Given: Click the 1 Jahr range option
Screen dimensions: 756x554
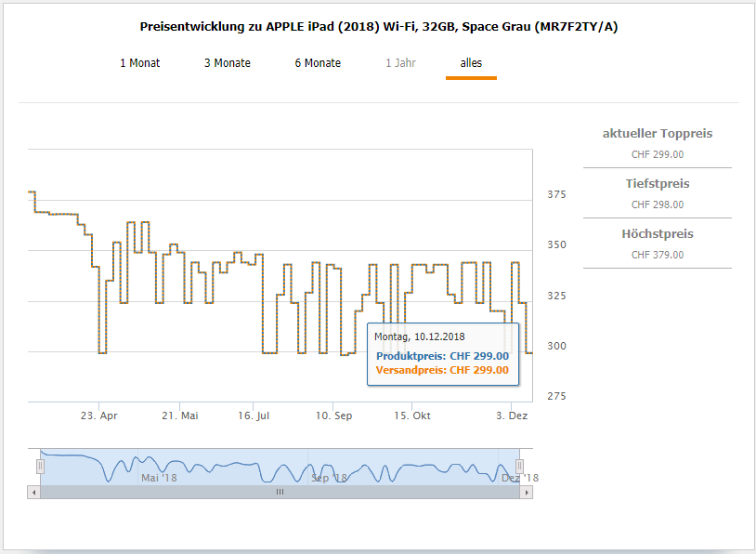Looking at the screenshot, I should 400,63.
